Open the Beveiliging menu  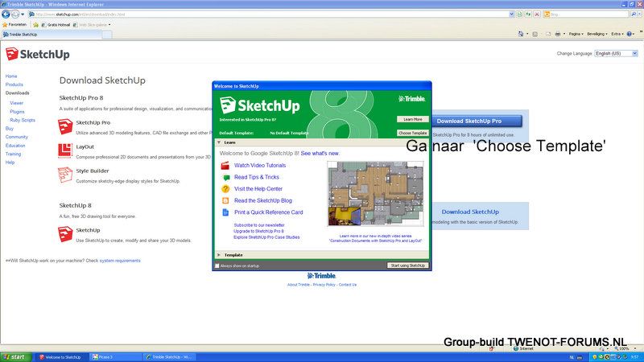[597, 34]
